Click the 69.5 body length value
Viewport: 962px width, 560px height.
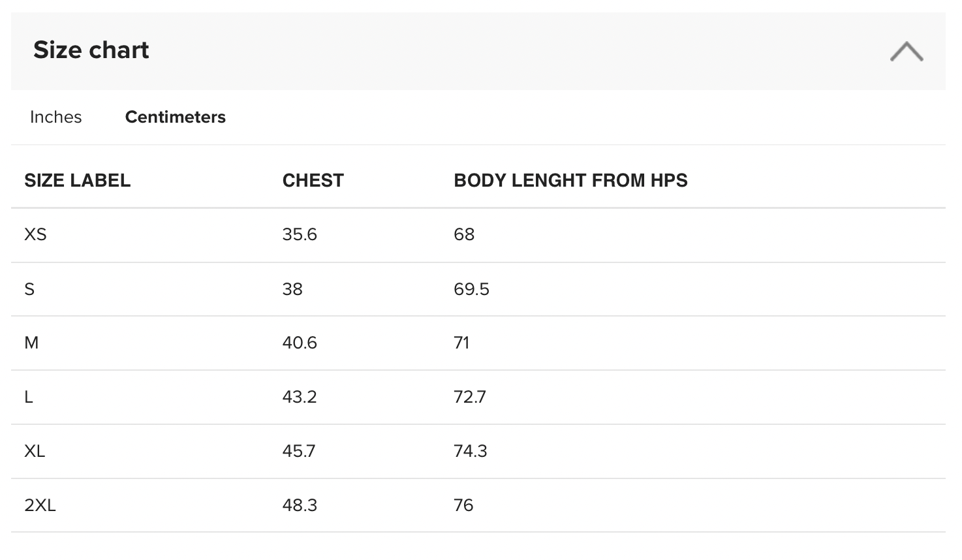tap(472, 289)
